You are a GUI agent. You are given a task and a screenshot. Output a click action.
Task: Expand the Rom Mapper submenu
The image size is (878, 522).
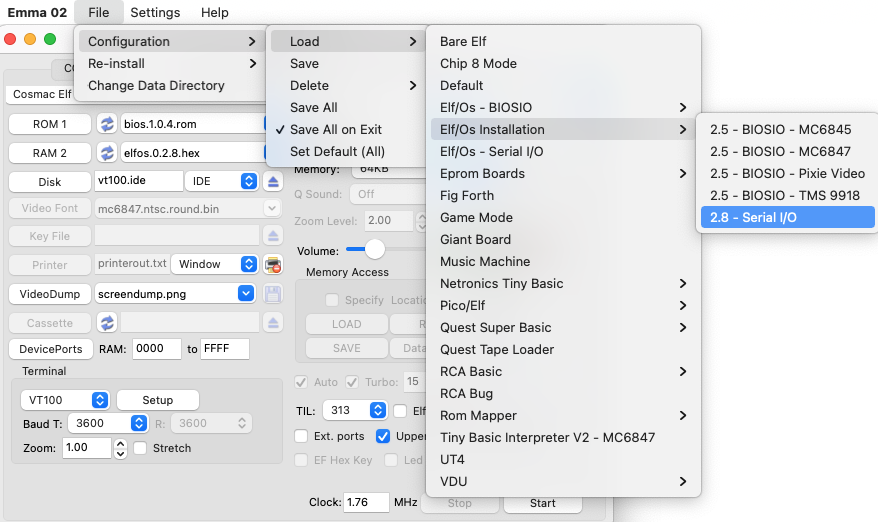(563, 416)
